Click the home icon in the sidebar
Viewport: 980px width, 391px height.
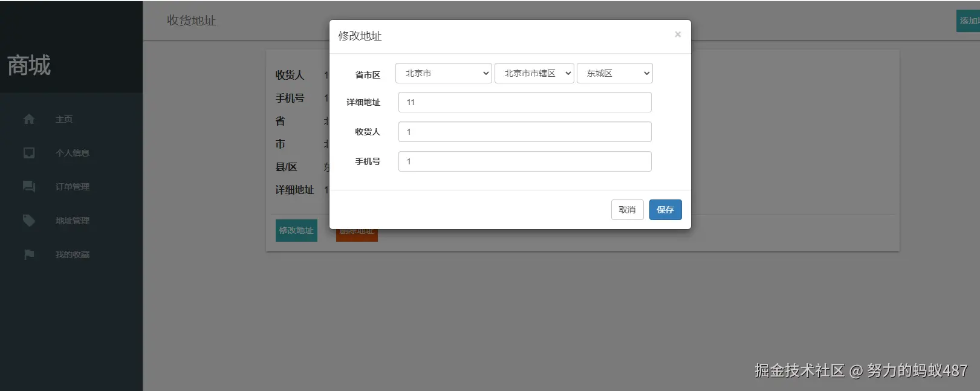[29, 119]
